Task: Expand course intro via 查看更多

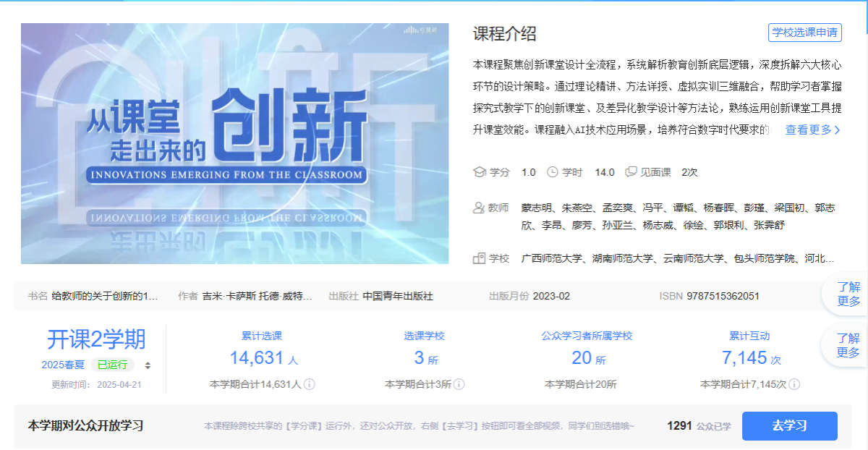Action: pyautogui.click(x=813, y=130)
